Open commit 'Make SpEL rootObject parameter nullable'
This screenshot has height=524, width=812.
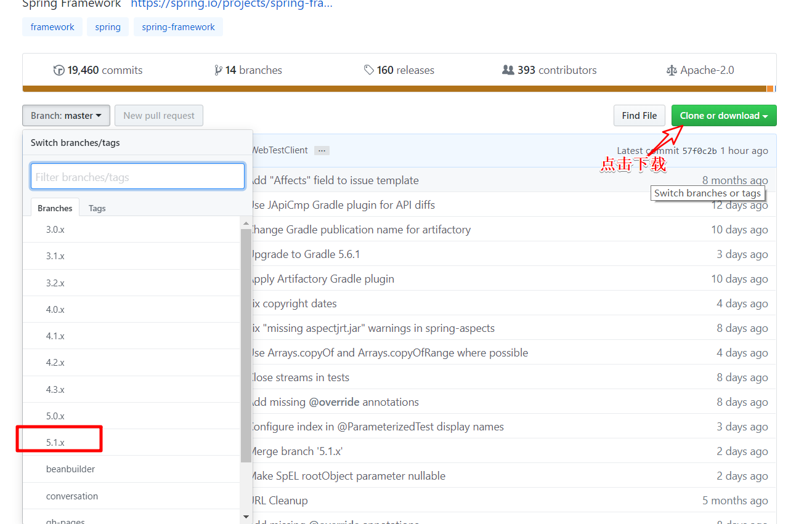click(x=348, y=476)
